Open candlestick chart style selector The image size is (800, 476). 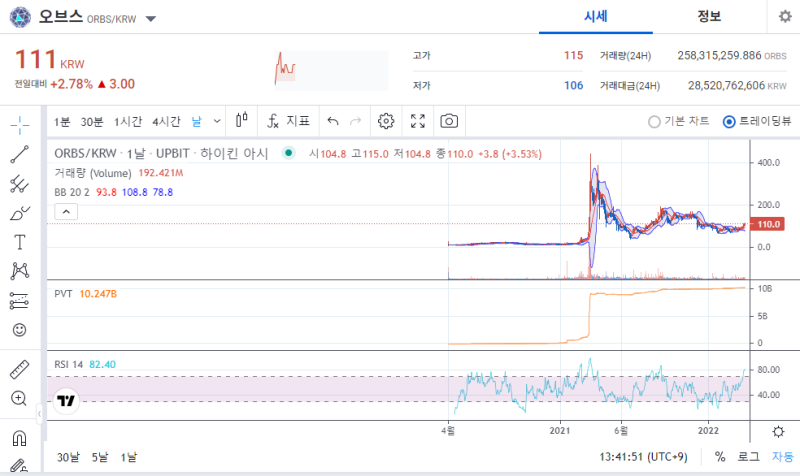click(x=242, y=120)
